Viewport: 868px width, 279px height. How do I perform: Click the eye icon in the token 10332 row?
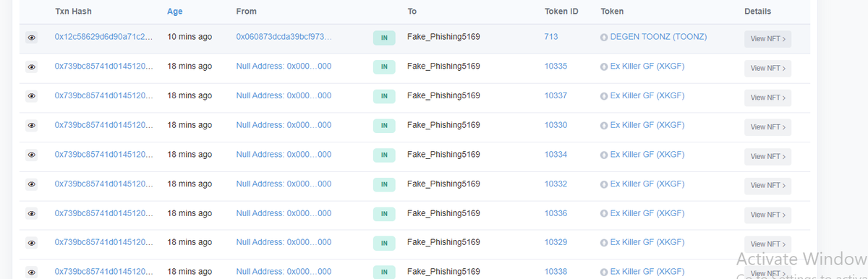(32, 184)
